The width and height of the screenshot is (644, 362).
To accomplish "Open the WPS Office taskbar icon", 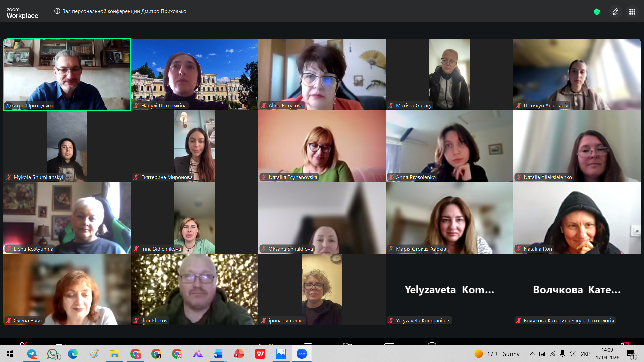I will 260,354.
